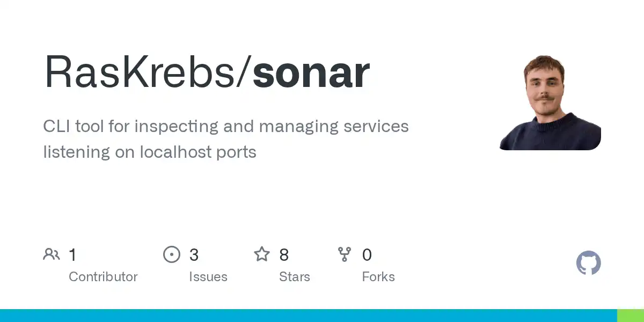Click the green language bar segment
This screenshot has height=322, width=644.
631,316
